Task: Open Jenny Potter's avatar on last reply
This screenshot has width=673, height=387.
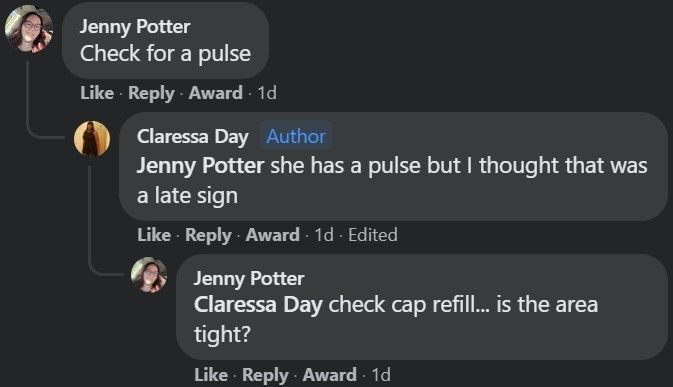Action: 149,275
